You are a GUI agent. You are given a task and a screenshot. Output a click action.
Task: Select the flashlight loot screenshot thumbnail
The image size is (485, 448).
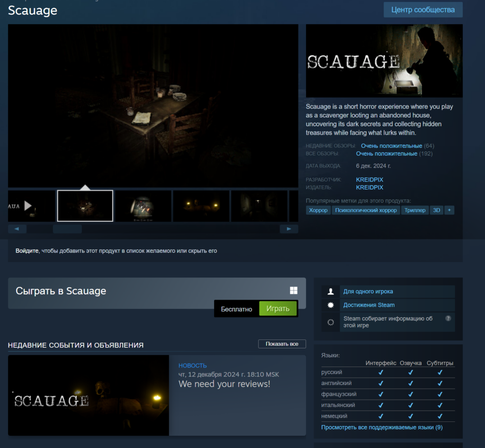click(143, 206)
